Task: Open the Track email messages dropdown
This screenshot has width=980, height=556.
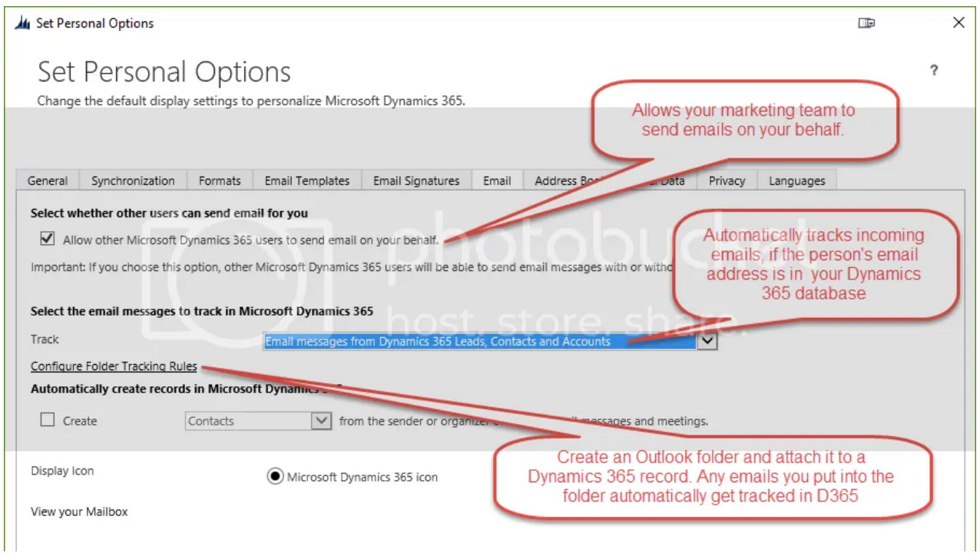Action: tap(490, 342)
